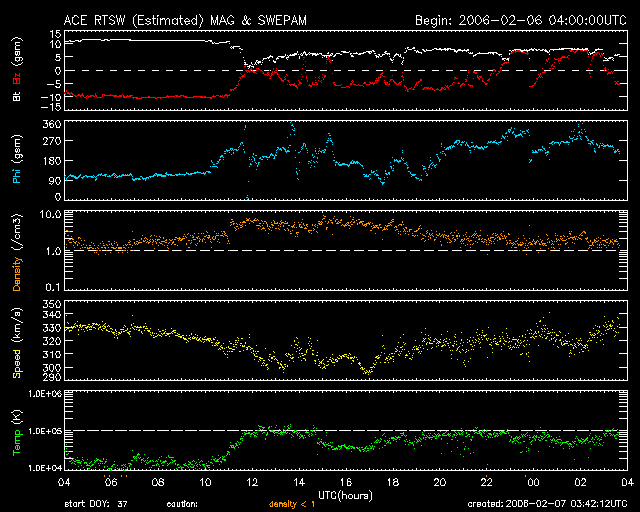Click the '1.0E+05' tick on Temp axis
This screenshot has height=512, width=640.
pyautogui.click(x=45, y=431)
